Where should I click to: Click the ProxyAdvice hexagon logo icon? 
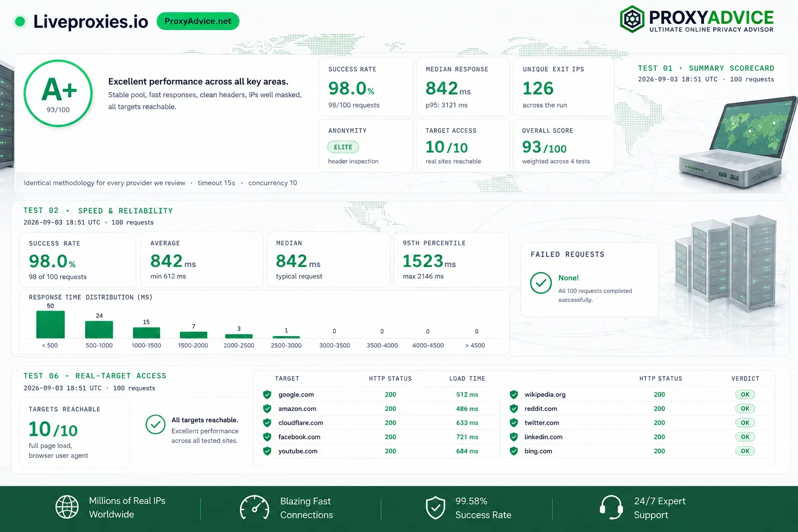(x=632, y=19)
